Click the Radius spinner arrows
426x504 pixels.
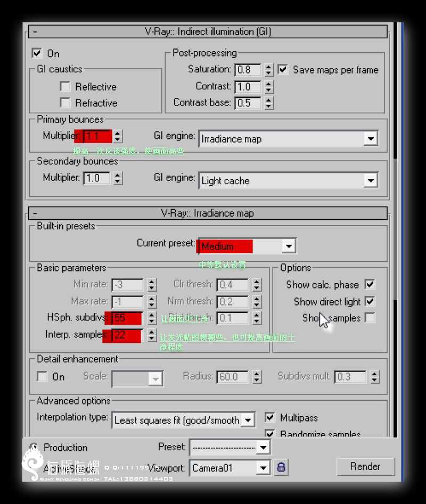pos(257,376)
